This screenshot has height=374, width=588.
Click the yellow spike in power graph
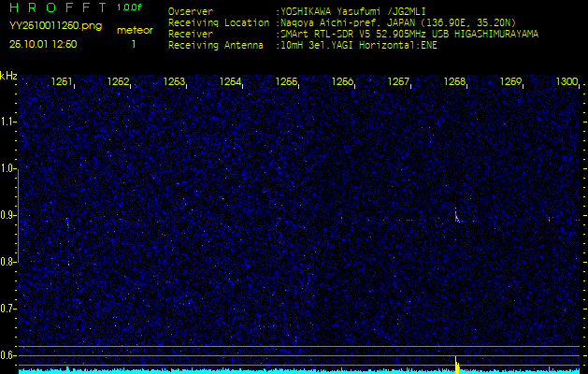tap(456, 364)
